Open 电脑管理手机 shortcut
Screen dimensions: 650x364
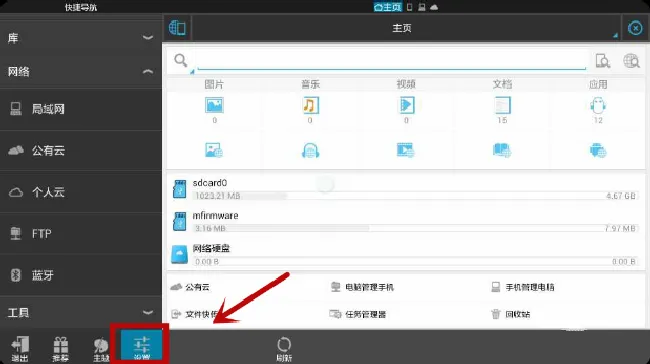tap(362, 287)
